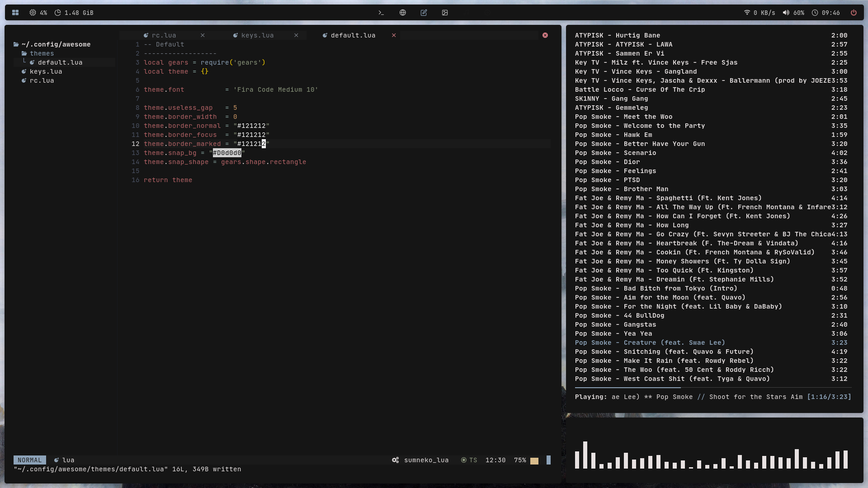Open web browser globe icon
Viewport: 868px width, 488px height.
(x=403, y=13)
